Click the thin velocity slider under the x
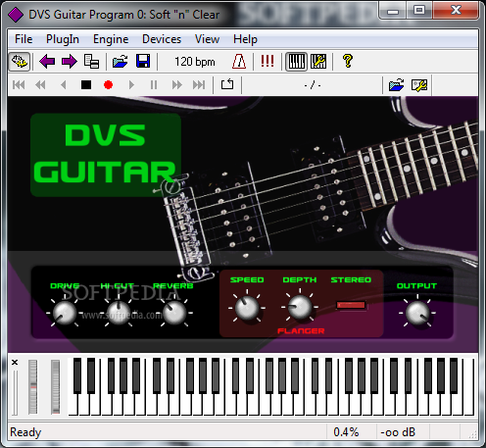Screen dimensions: 486x448 pyautogui.click(x=15, y=392)
